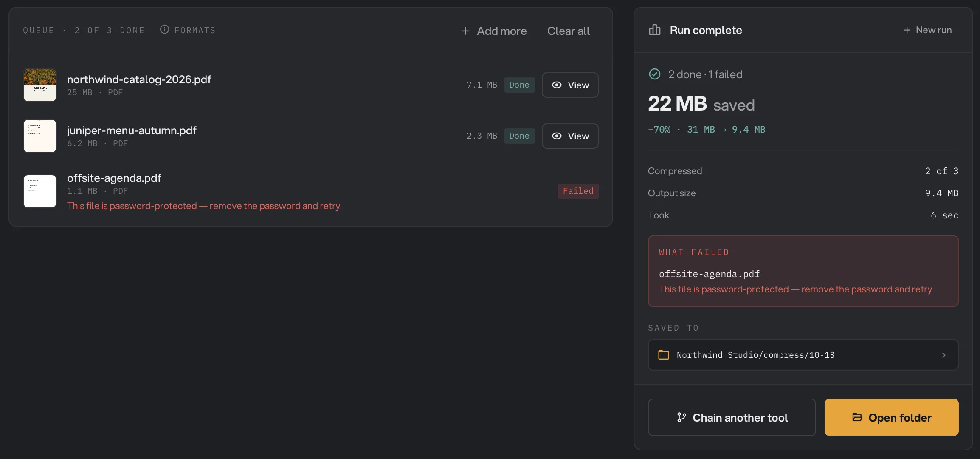
Task: Click the −70% size reduction line
Action: 707,130
